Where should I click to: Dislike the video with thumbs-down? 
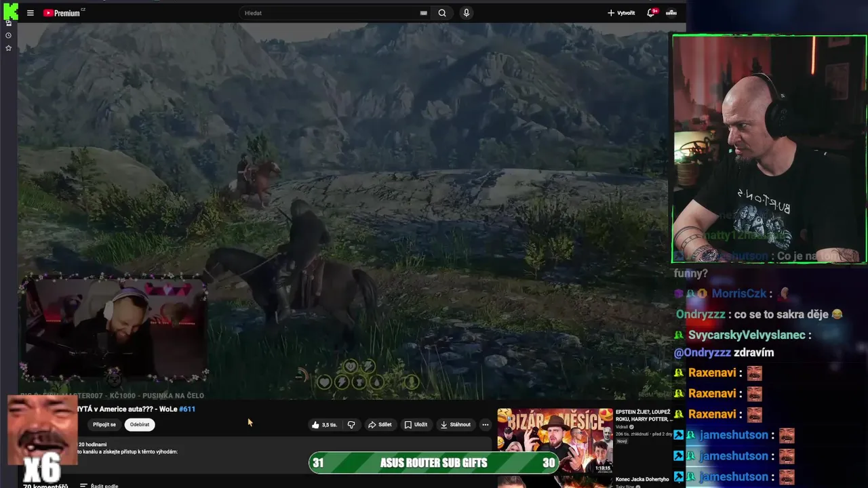(x=351, y=425)
